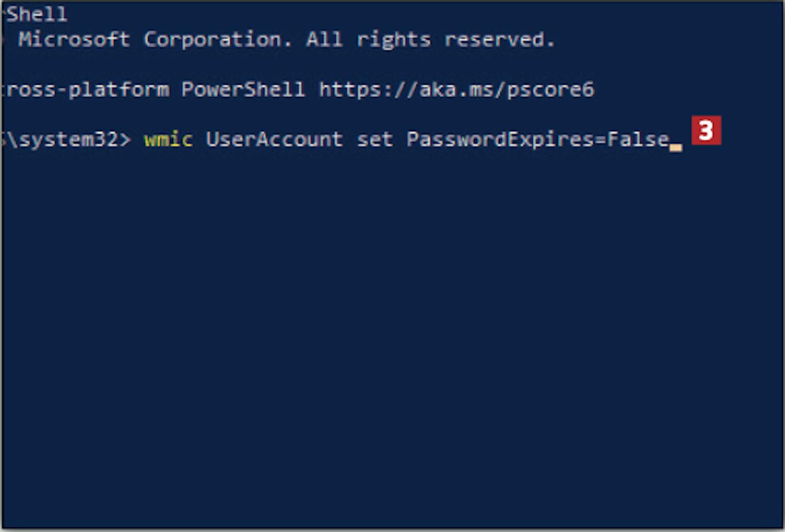The image size is (785, 532).
Task: Click the word set in the command
Action: pyautogui.click(x=375, y=140)
